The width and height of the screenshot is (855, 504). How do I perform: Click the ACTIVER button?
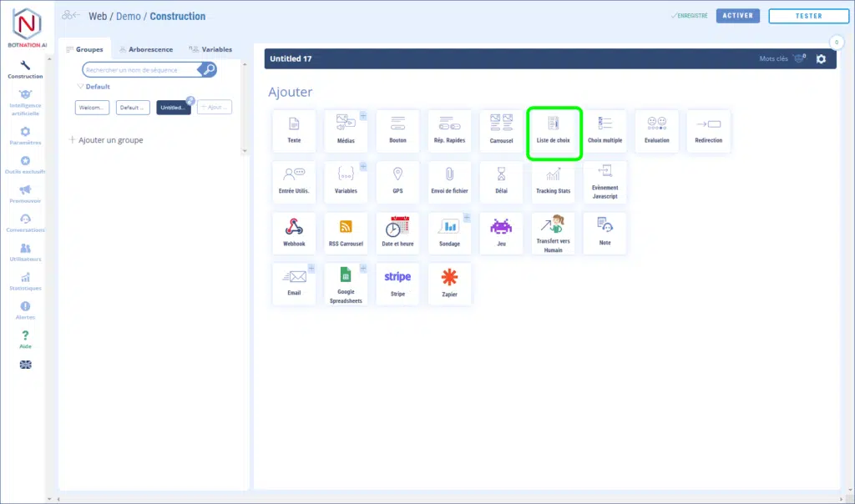point(737,16)
